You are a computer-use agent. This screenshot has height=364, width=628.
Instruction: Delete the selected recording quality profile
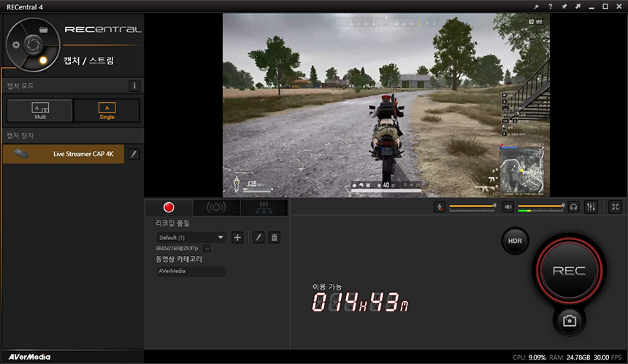coord(275,237)
